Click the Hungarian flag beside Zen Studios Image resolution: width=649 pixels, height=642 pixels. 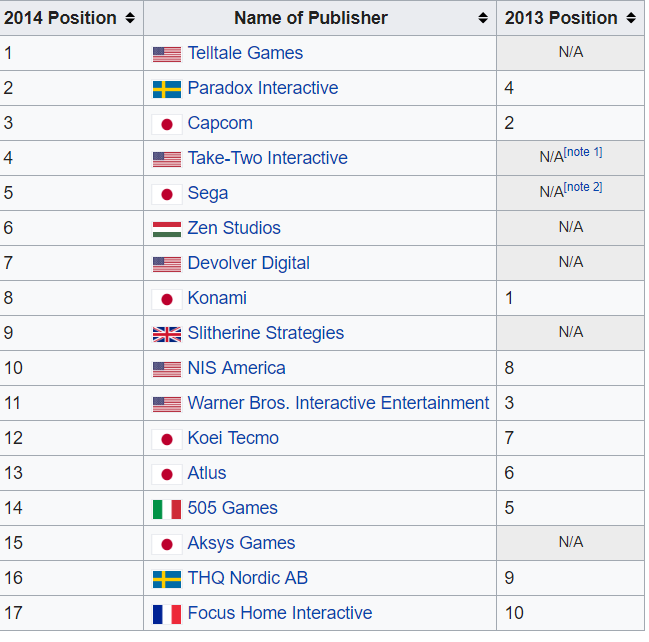167,229
